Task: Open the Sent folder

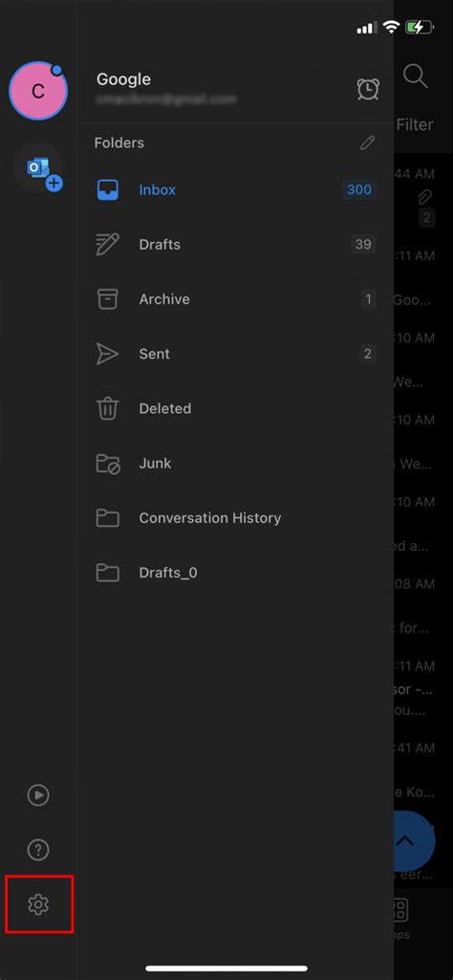Action: (235, 354)
